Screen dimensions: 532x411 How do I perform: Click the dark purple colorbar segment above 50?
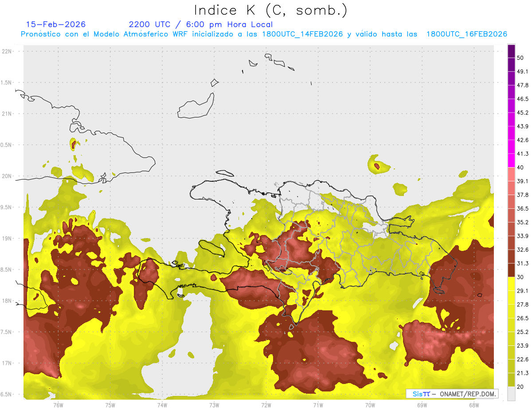coord(511,51)
